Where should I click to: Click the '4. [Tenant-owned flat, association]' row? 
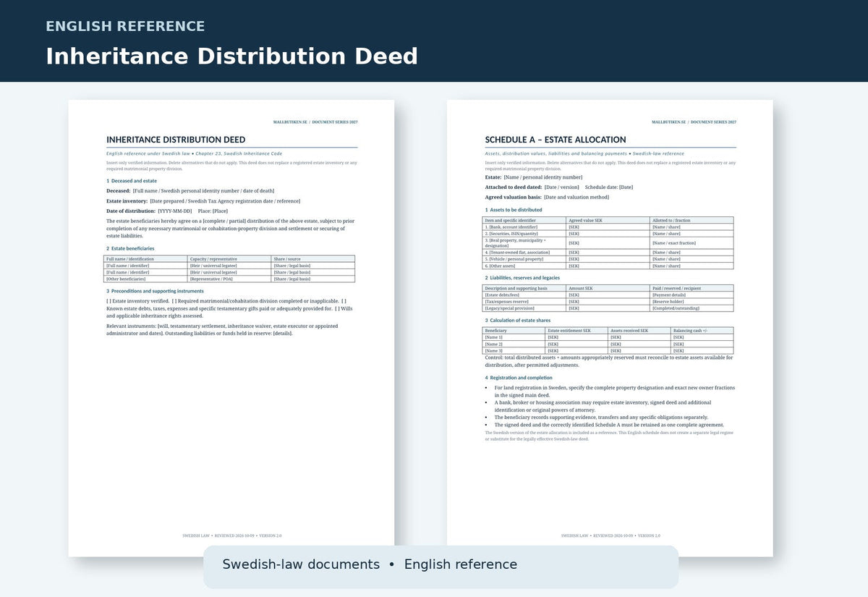pos(608,253)
